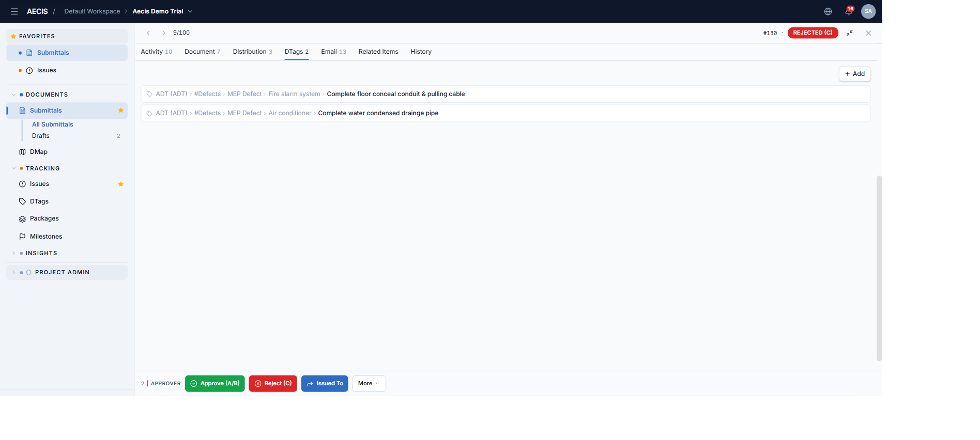Image resolution: width=980 pixels, height=440 pixels.
Task: Open the SA user avatar menu
Action: click(868, 11)
